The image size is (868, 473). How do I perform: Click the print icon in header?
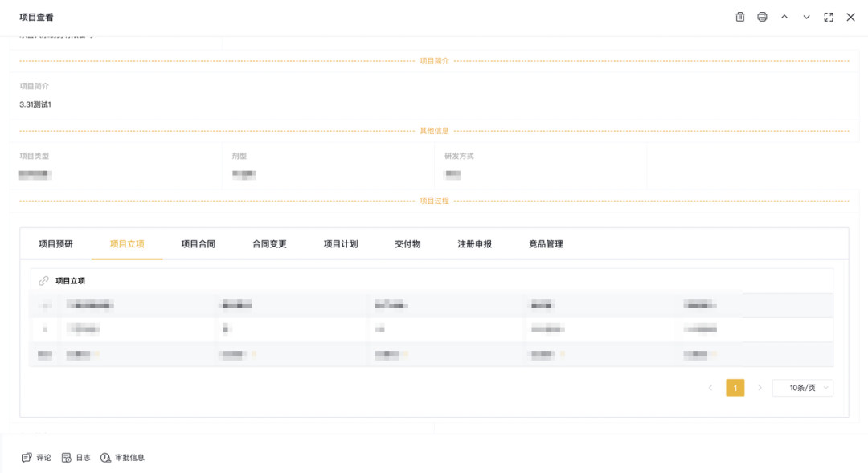pyautogui.click(x=762, y=17)
